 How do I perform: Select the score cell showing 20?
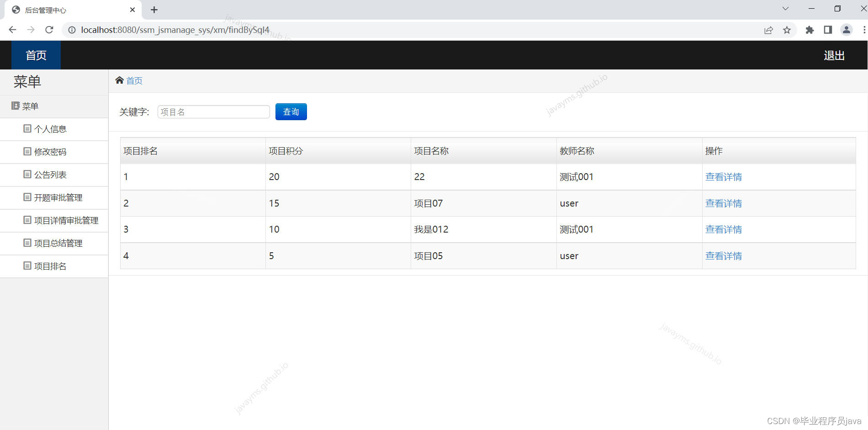point(338,177)
